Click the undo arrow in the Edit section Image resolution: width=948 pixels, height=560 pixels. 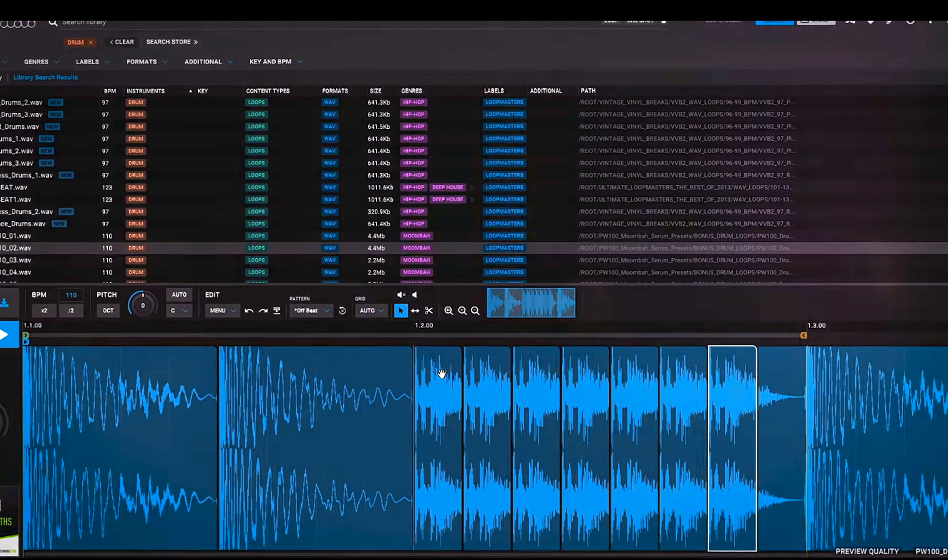pos(249,311)
